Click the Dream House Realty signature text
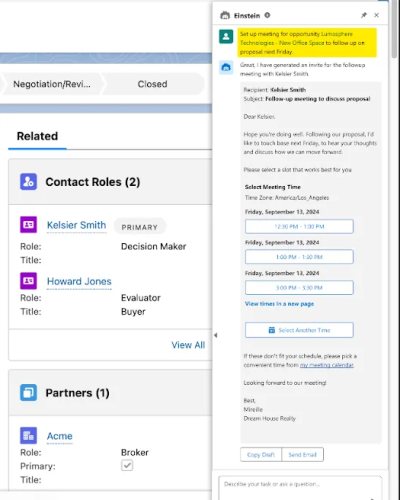 pos(270,418)
